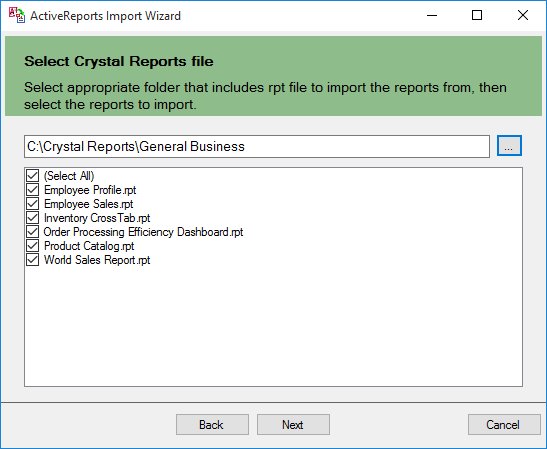
Task: Focus the folder path input field
Action: [257, 147]
